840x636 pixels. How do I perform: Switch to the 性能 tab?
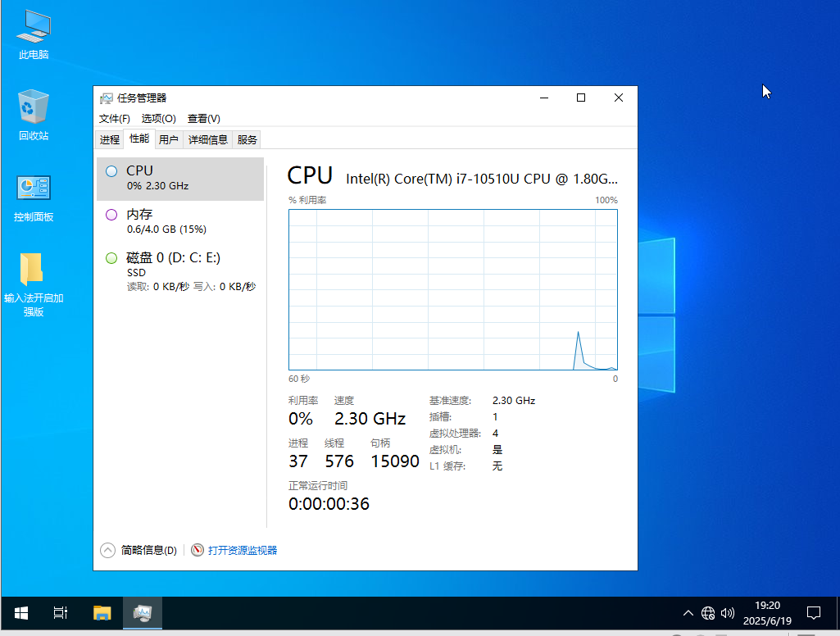(139, 139)
